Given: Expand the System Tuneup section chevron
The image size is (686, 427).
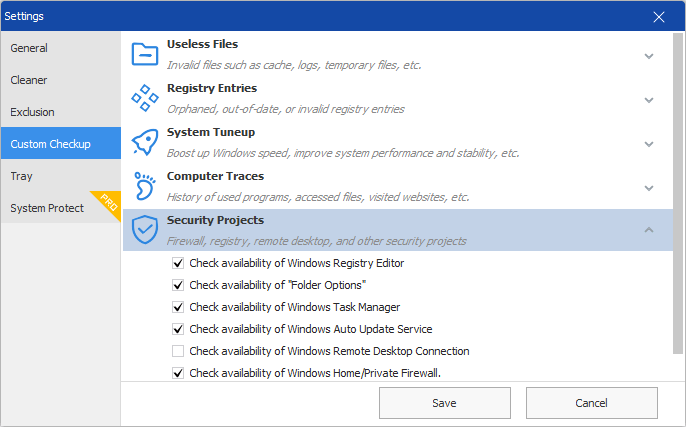Looking at the screenshot, I should (649, 144).
